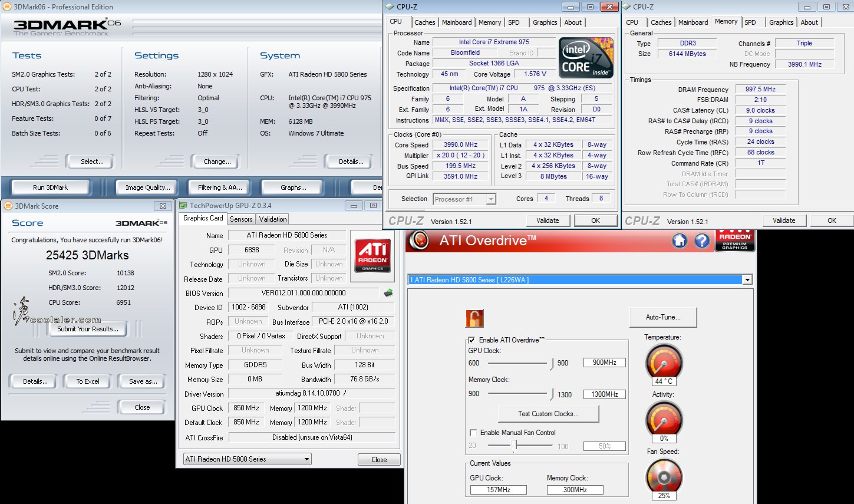Open CPU tab in right CPU-Z window
Screen dimensions: 854x504
(632, 22)
